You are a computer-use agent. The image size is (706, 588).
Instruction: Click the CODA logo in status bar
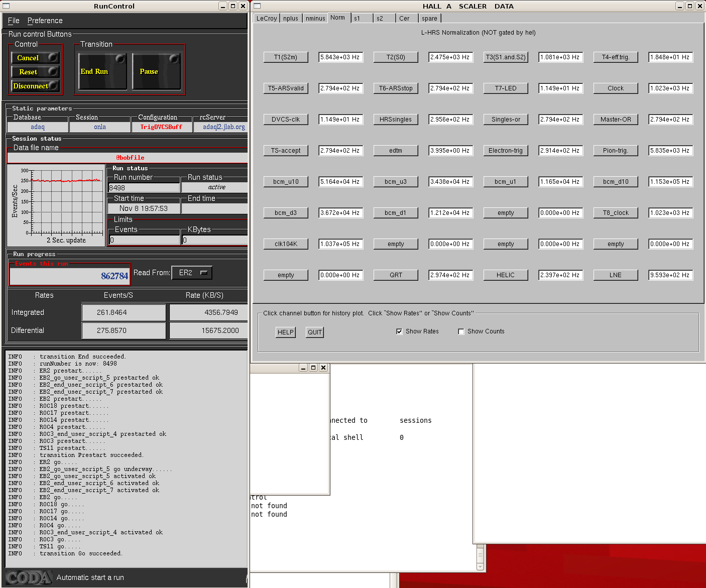point(29,578)
